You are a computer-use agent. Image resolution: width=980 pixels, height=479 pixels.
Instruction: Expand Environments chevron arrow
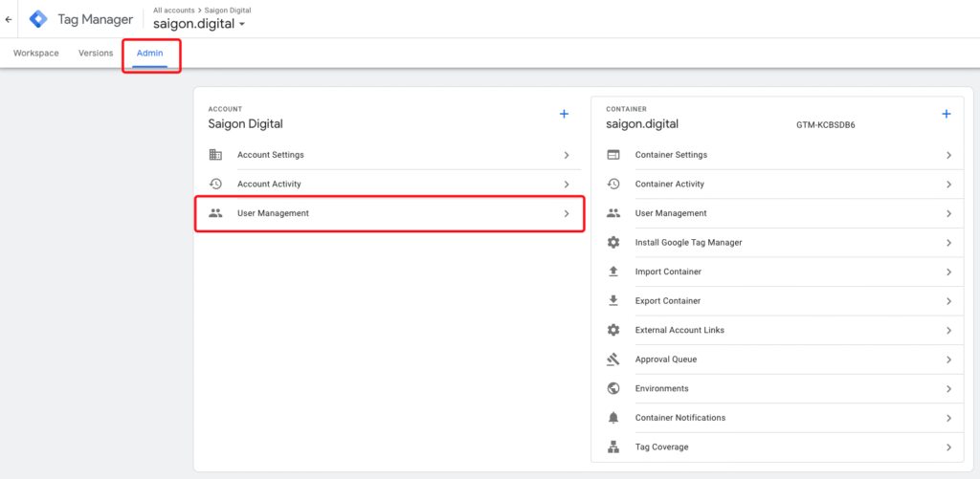948,388
